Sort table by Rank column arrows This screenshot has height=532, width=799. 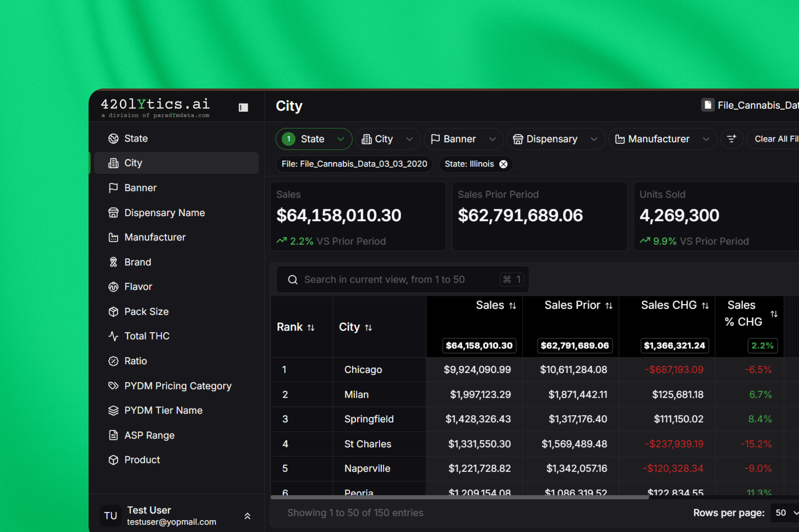310,327
